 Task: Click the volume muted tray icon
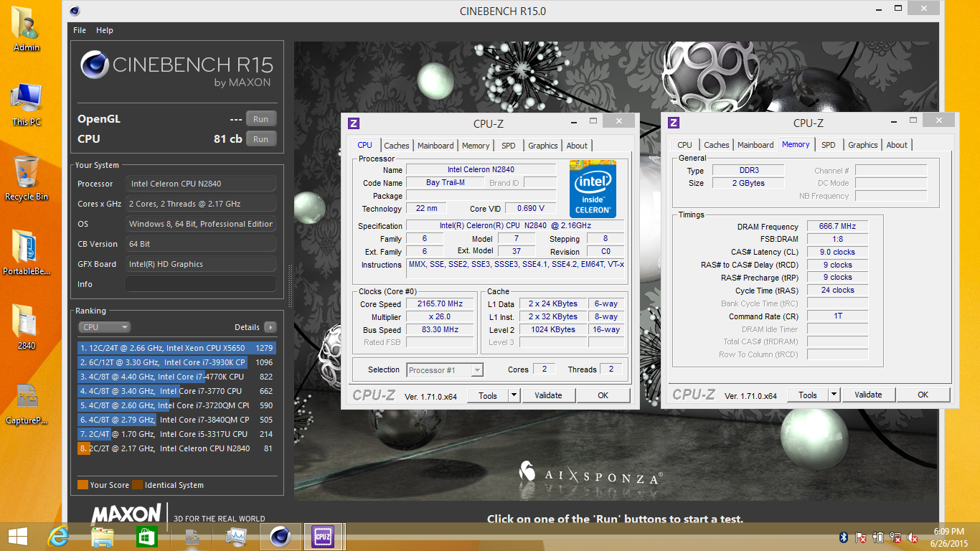[913, 537]
